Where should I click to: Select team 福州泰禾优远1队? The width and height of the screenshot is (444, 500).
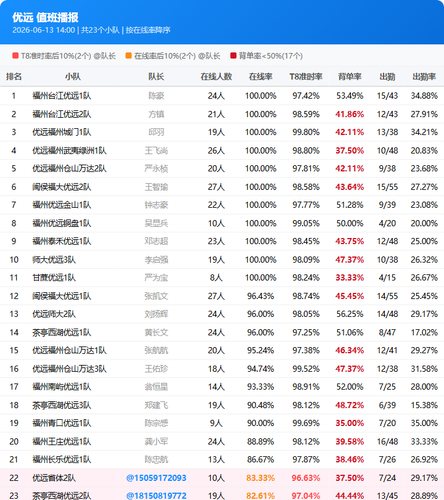coord(62,241)
